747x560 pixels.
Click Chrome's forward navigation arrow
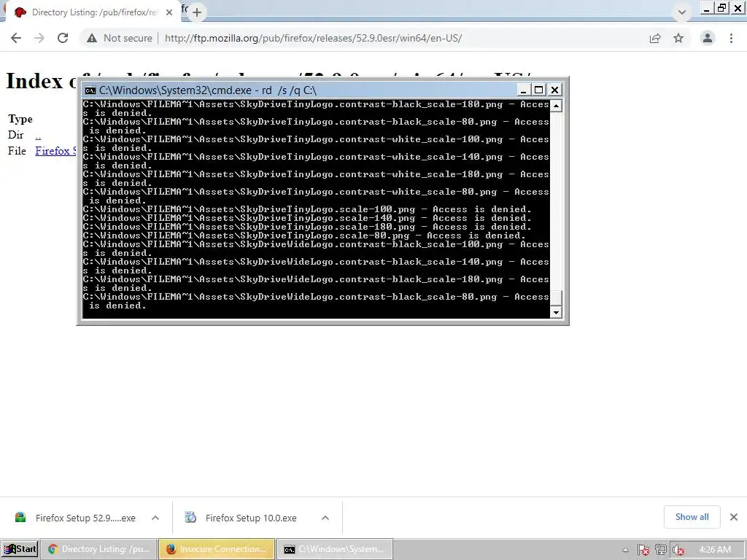click(x=39, y=38)
